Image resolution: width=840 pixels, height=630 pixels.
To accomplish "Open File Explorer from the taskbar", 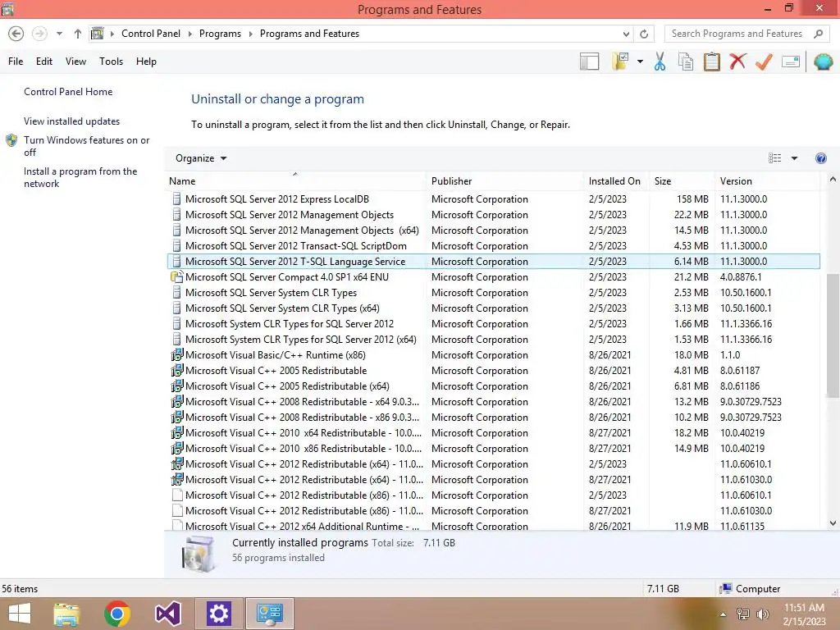I will (x=66, y=614).
